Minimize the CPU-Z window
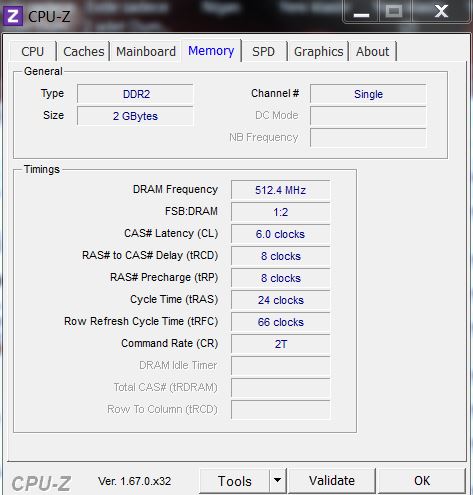This screenshot has width=473, height=495. coord(361,13)
